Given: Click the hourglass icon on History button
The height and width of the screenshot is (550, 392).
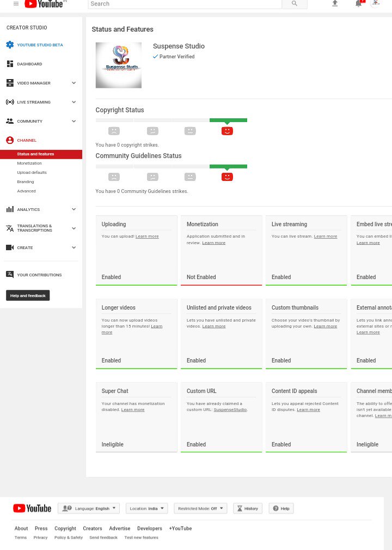Looking at the screenshot, I should point(240,508).
